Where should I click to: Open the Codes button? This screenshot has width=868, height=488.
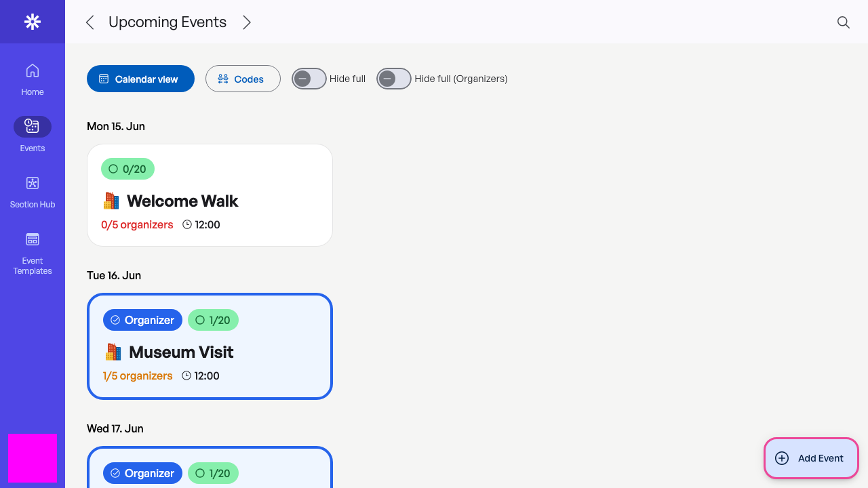point(243,79)
